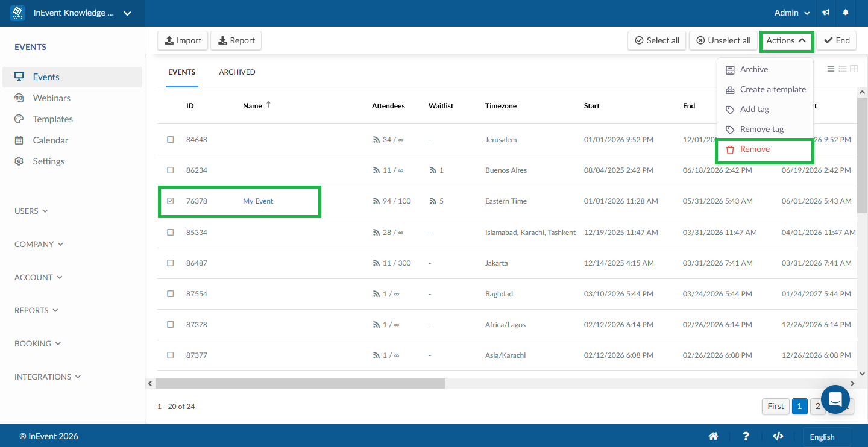Click the Import button

coord(183,40)
